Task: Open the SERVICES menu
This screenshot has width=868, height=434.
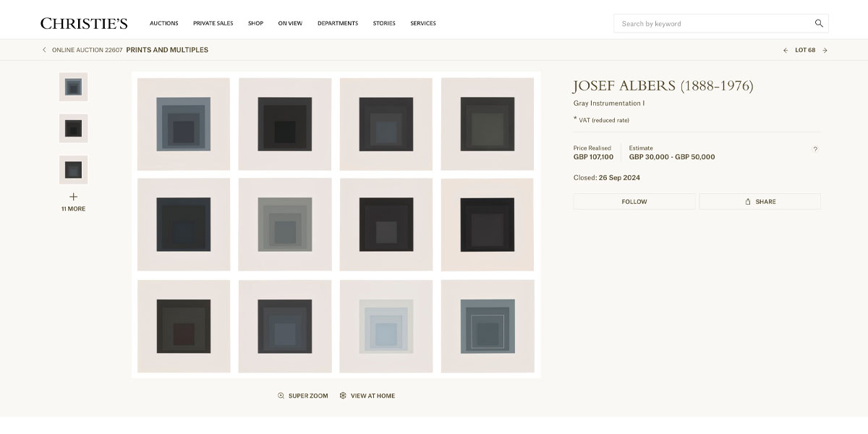Action: click(423, 23)
